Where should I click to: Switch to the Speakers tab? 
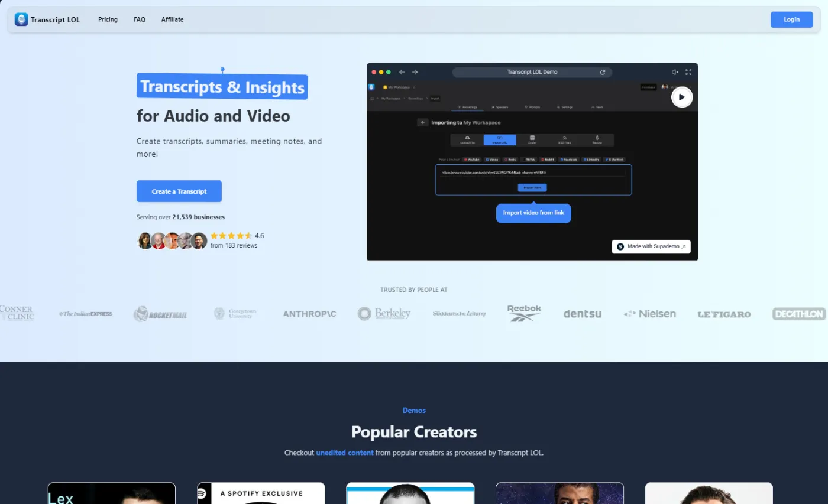(x=500, y=107)
